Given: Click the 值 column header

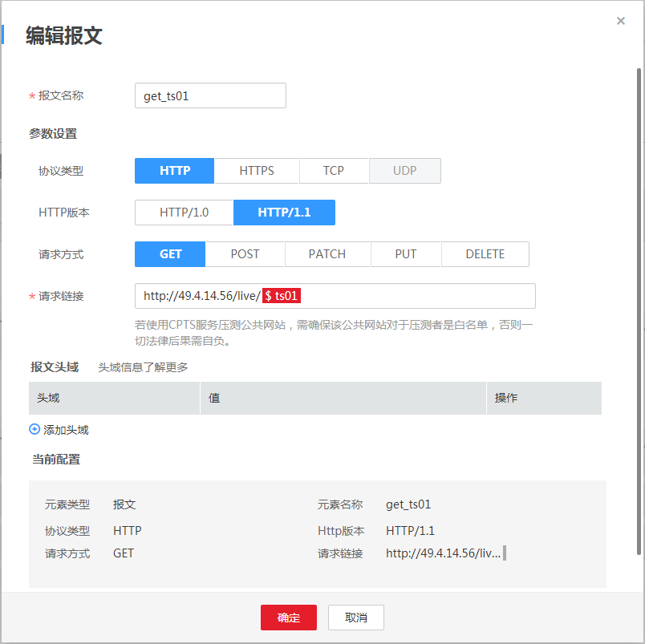Looking at the screenshot, I should pos(343,398).
